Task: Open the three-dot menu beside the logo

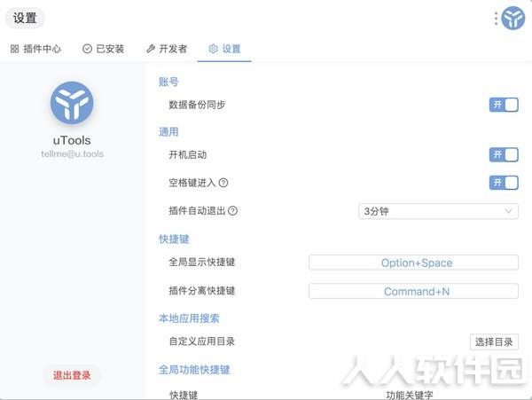Action: point(496,19)
